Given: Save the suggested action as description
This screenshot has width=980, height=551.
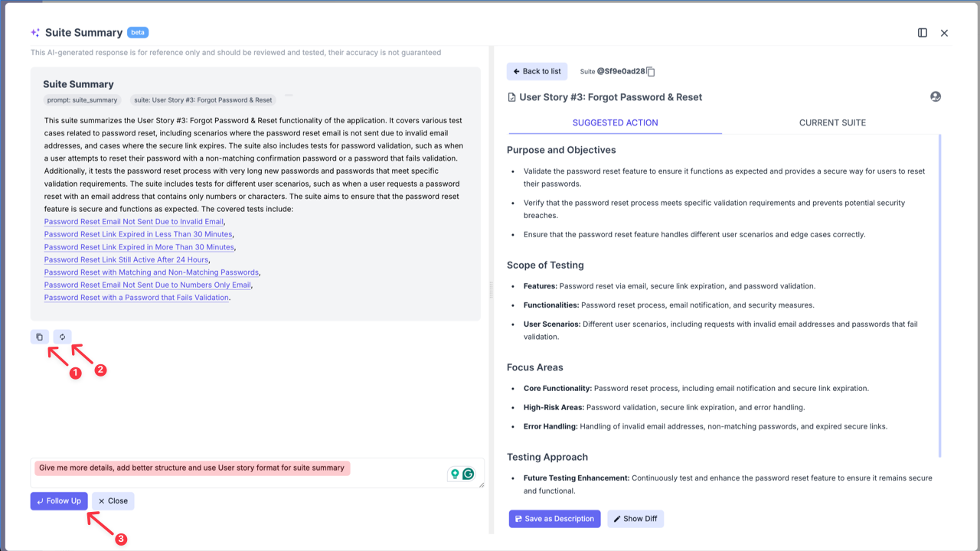Looking at the screenshot, I should 554,518.
